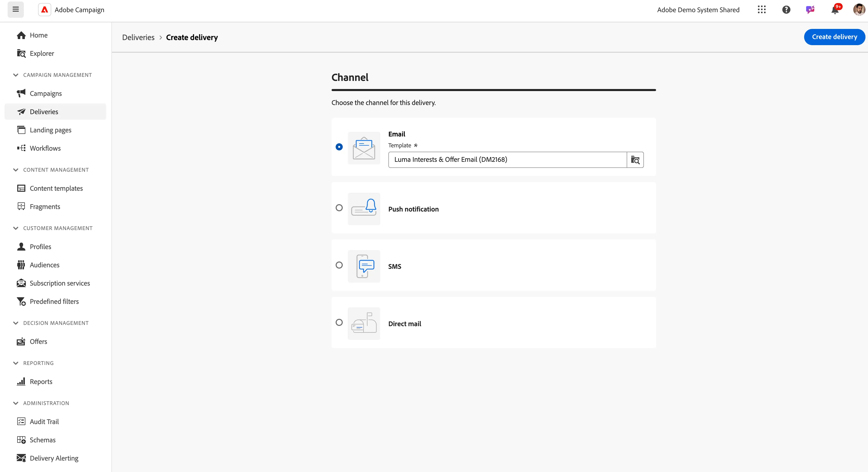The width and height of the screenshot is (868, 472).
Task: Open Campaigns in sidebar
Action: [x=55, y=93]
